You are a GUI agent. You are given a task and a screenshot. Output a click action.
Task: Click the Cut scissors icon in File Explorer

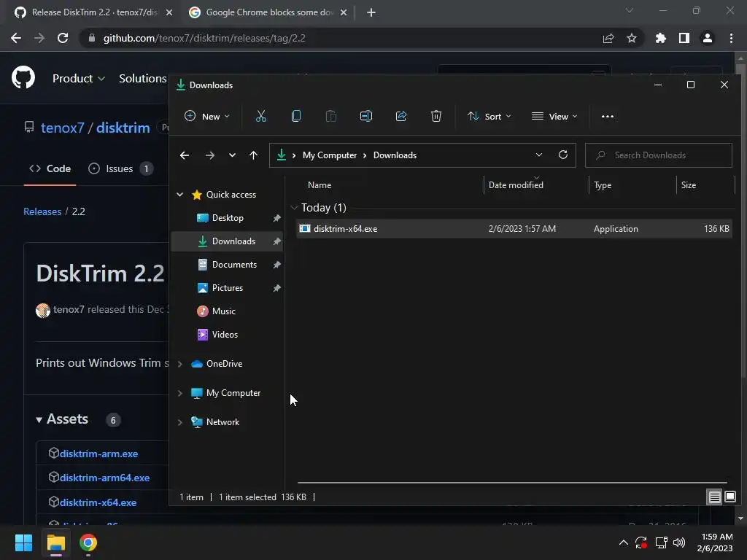click(260, 116)
